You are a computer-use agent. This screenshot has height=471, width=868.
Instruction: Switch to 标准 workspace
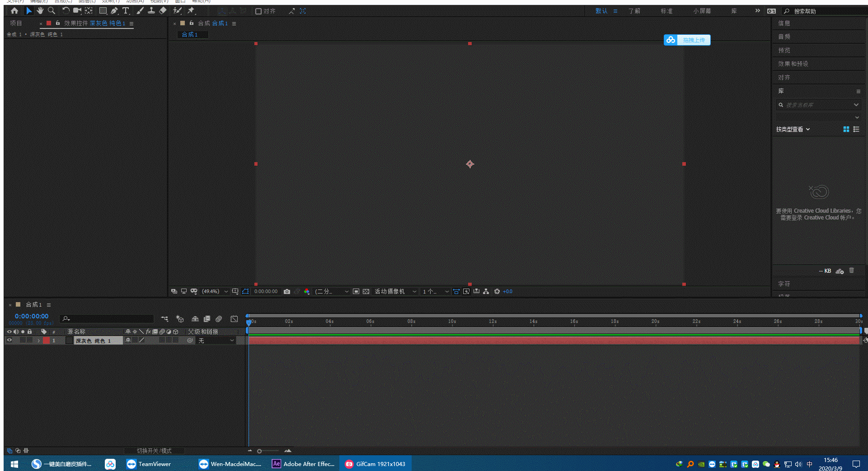click(x=666, y=11)
